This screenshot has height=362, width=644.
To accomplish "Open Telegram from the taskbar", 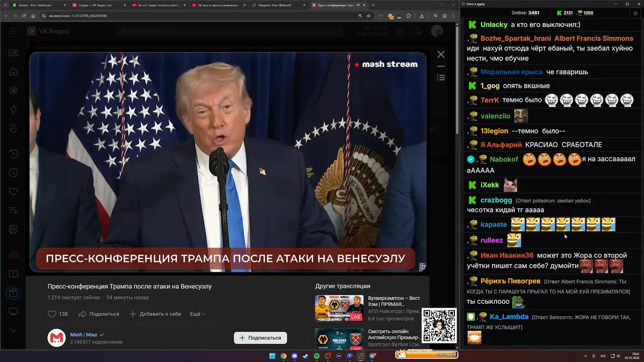I will pyautogui.click(x=372, y=356).
